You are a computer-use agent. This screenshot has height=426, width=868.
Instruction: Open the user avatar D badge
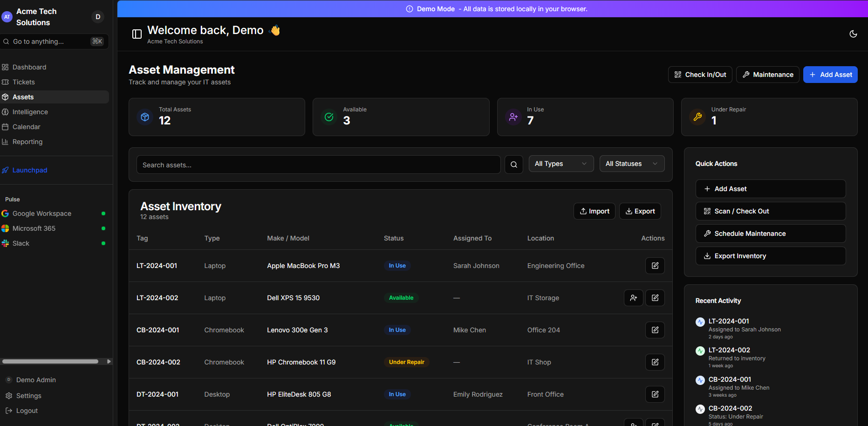98,17
